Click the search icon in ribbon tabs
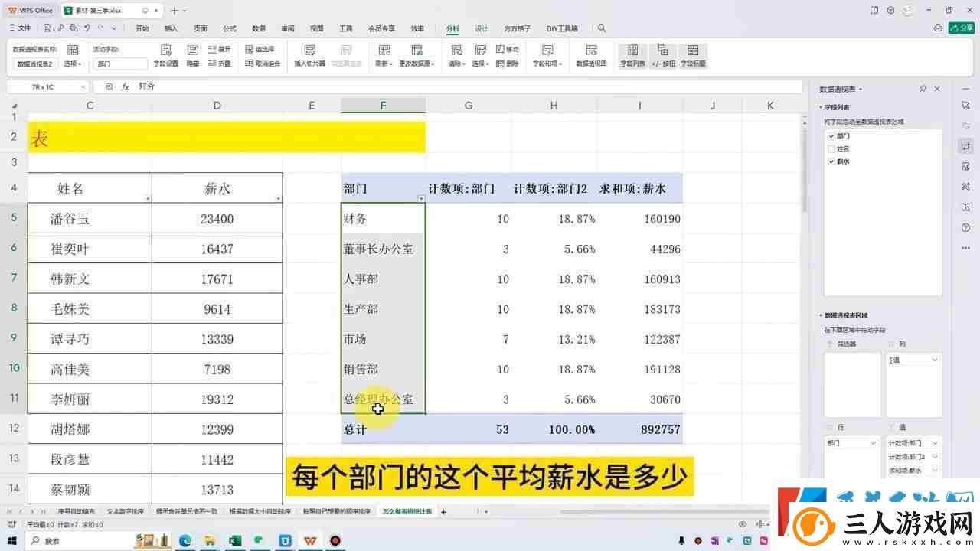Screen dimensions: 980x551 point(602,28)
